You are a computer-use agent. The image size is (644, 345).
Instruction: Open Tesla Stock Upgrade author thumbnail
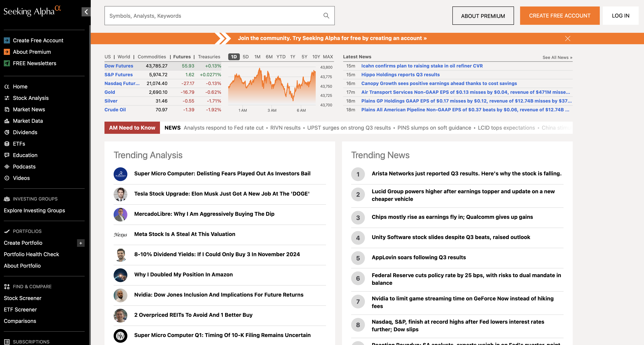point(120,194)
